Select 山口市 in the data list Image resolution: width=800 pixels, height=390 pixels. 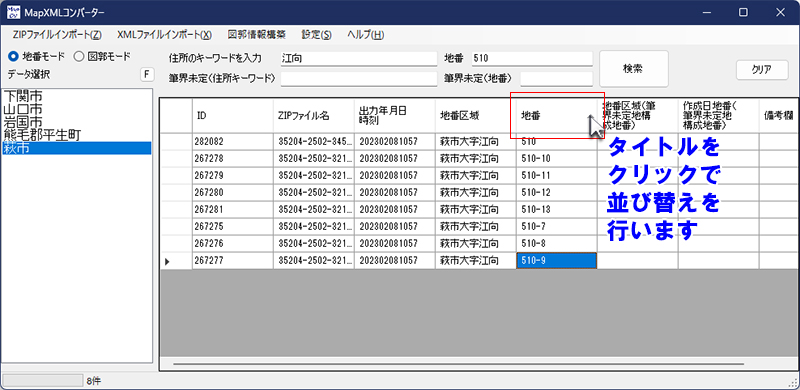[77, 109]
